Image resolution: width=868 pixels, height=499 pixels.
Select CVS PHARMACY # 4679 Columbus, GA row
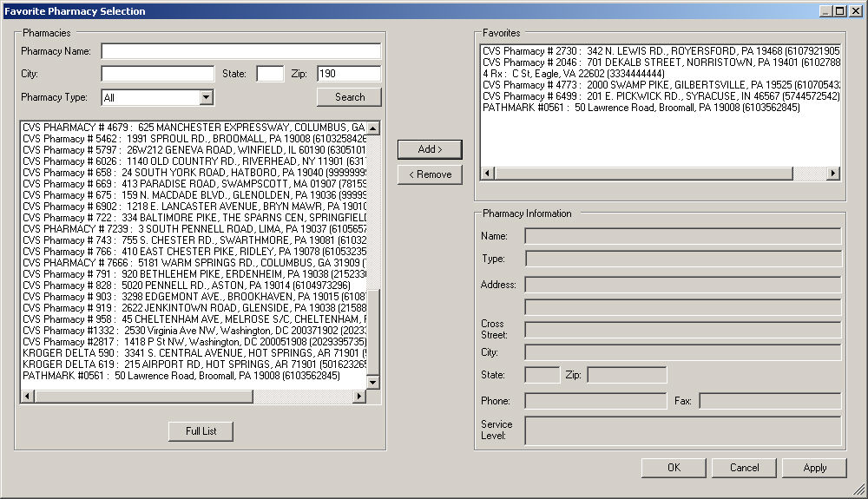pos(194,128)
